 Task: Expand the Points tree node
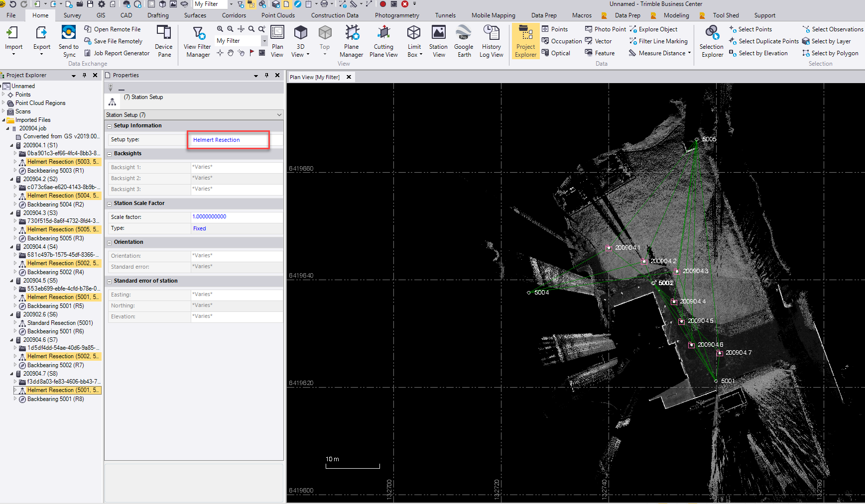[4, 94]
